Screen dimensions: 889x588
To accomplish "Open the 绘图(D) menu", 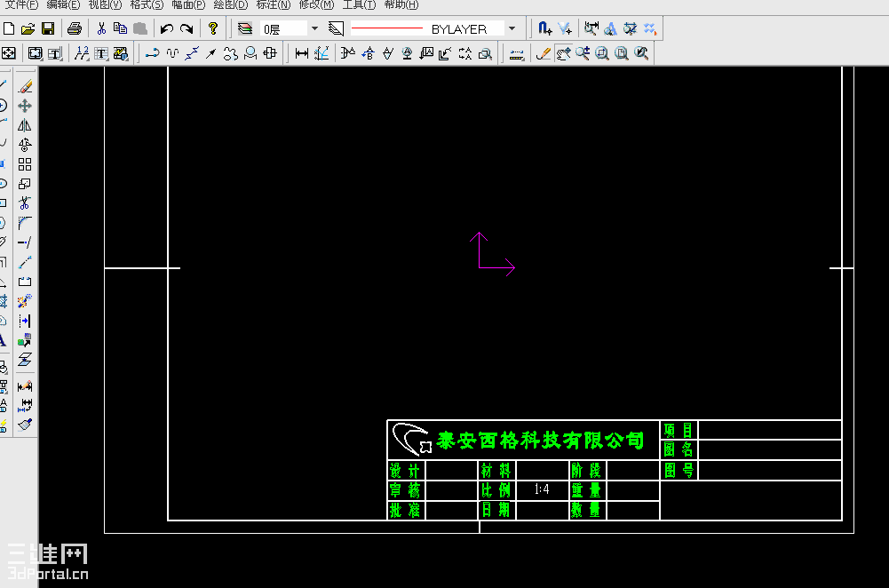I will [x=231, y=5].
